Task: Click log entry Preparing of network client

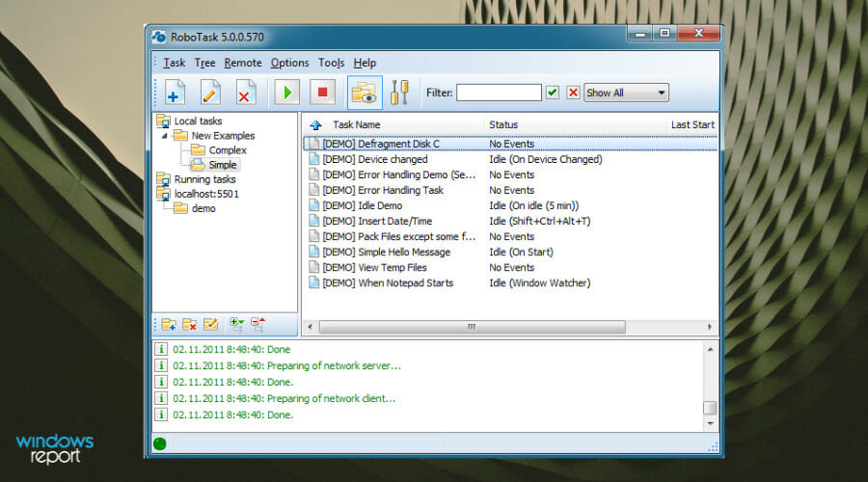Action: pyautogui.click(x=284, y=398)
